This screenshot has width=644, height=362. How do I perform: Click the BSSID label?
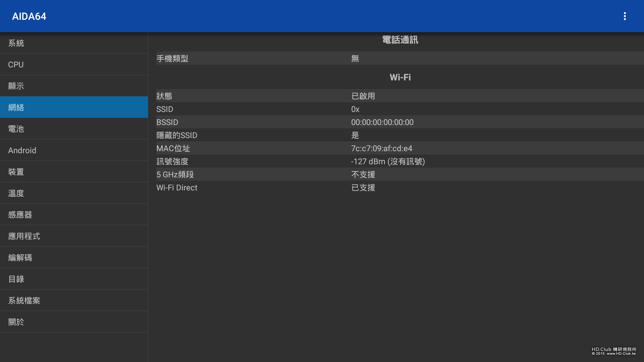coord(167,122)
